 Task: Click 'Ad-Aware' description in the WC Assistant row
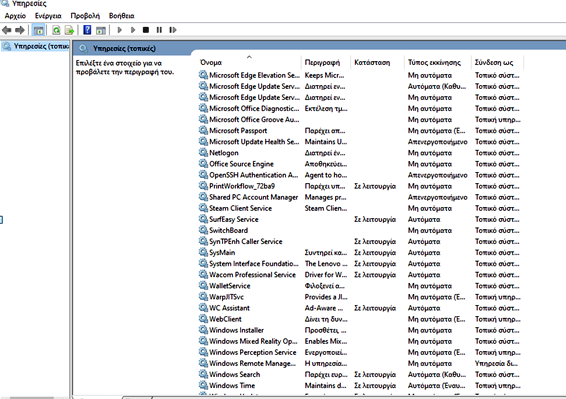pos(324,308)
